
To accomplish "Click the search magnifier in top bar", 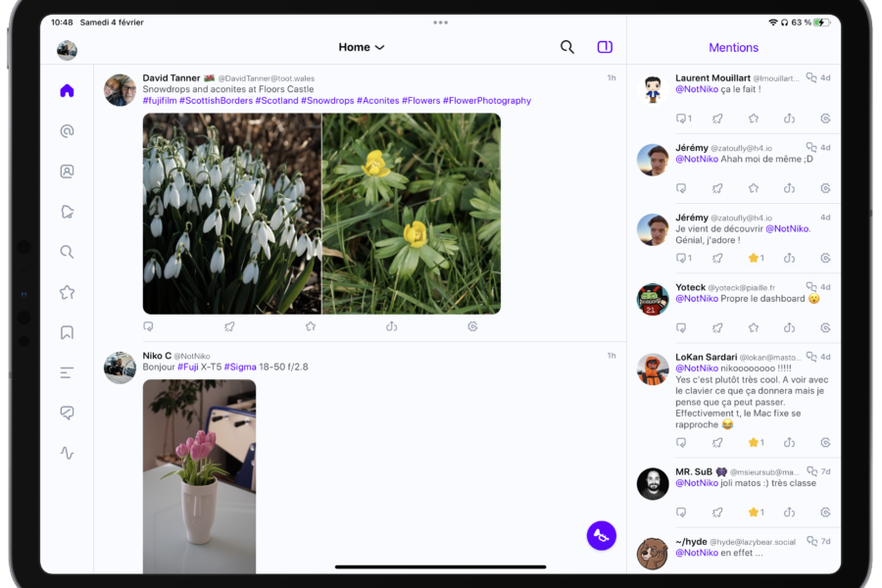I will (x=567, y=47).
